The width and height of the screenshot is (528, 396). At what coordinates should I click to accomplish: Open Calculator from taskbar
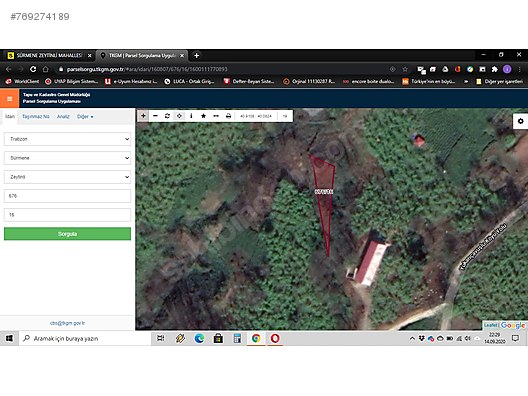(x=237, y=338)
